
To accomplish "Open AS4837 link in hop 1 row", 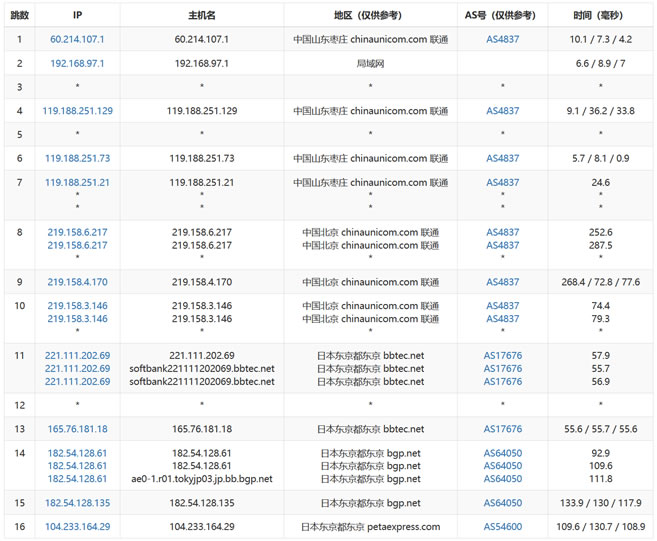I will (502, 39).
